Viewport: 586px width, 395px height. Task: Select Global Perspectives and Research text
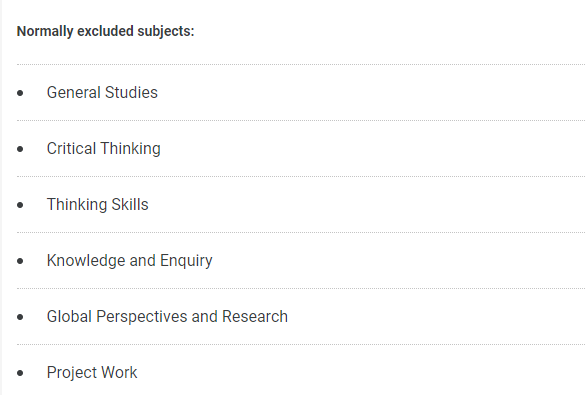[167, 317]
